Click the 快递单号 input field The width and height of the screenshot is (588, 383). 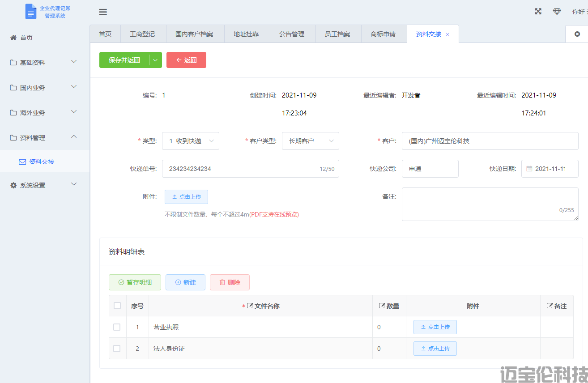click(251, 169)
